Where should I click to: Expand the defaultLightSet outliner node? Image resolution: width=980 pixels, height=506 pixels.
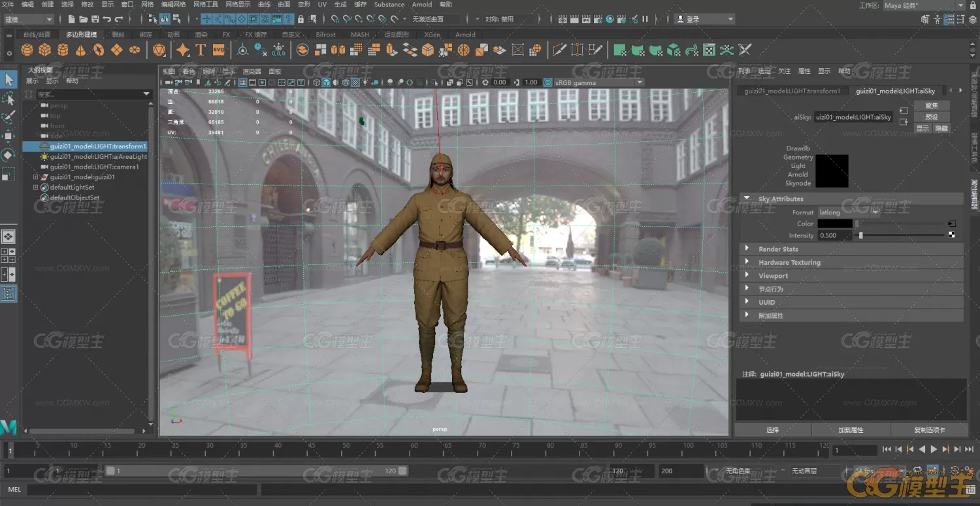[36, 188]
